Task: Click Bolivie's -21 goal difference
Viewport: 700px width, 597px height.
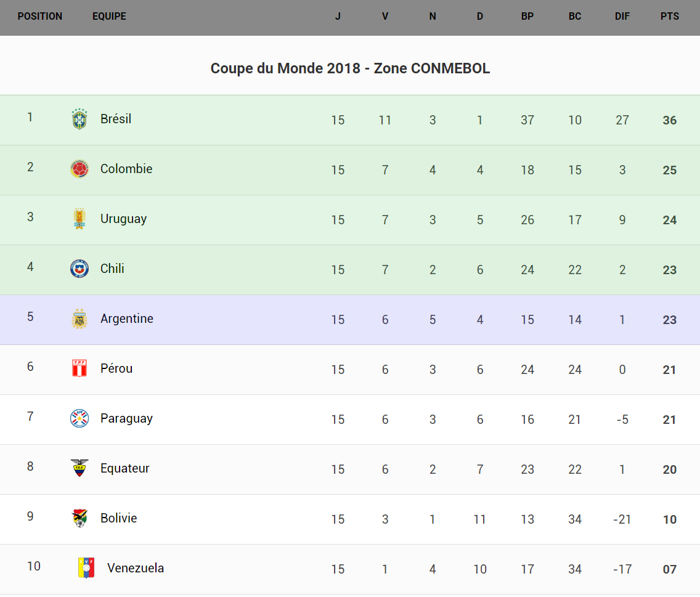Action: click(x=622, y=519)
